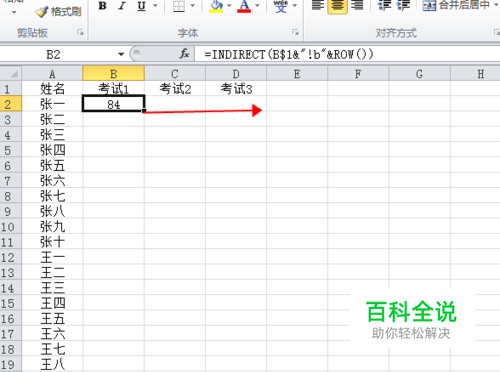Decrease indent
The image size is (500, 372).
click(x=384, y=6)
